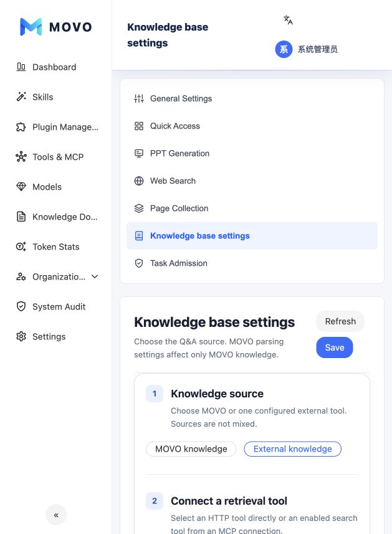This screenshot has width=392, height=534.
Task: Open Task Admission settings section
Action: 252,263
